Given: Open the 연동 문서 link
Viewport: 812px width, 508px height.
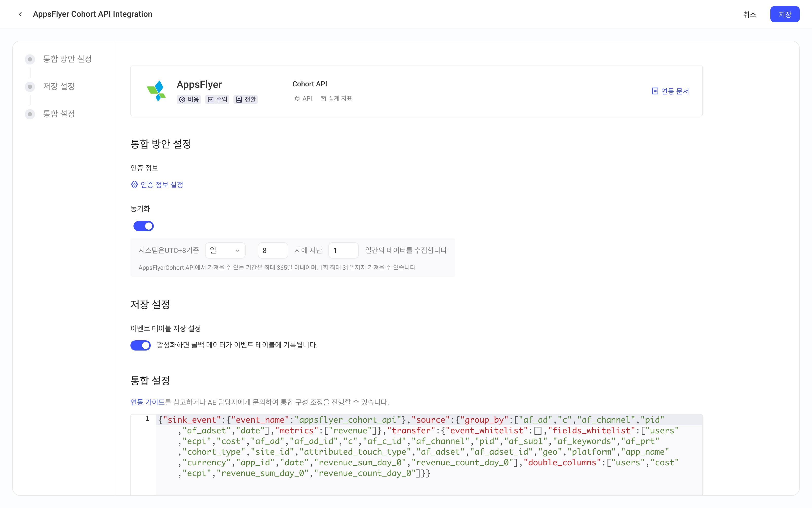Looking at the screenshot, I should click(x=675, y=91).
